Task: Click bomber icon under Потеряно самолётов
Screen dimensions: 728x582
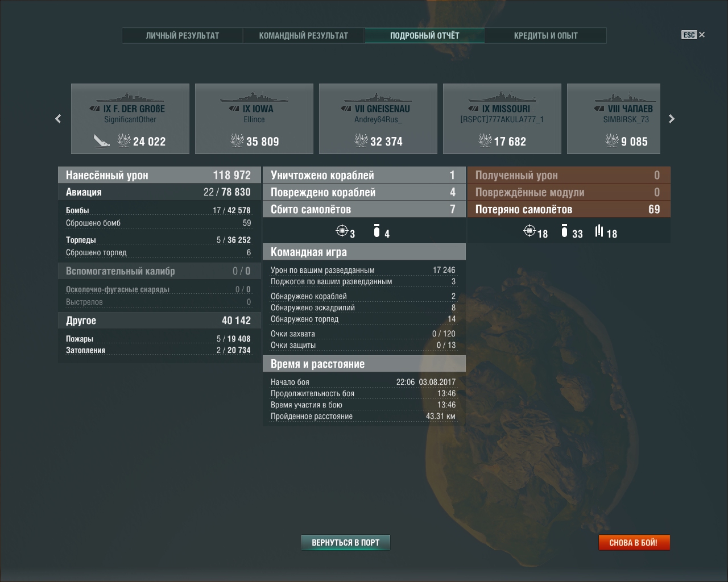Action: pyautogui.click(x=564, y=231)
